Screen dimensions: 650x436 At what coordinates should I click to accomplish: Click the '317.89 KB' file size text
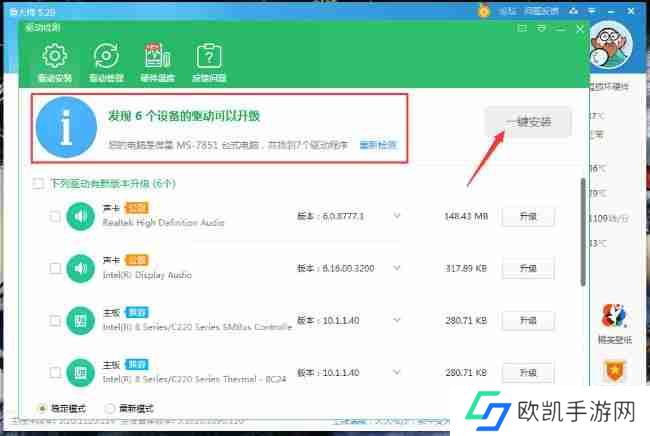466,269
